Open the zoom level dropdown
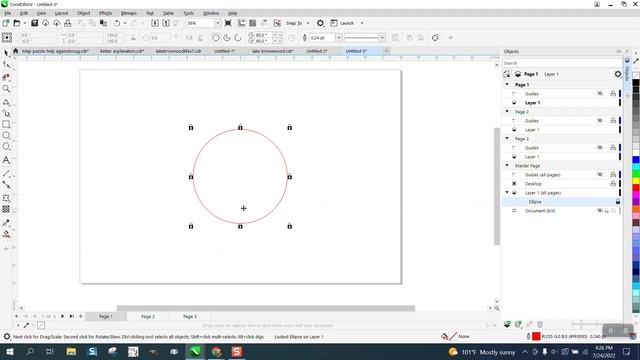The height and width of the screenshot is (360, 640). 217,23
